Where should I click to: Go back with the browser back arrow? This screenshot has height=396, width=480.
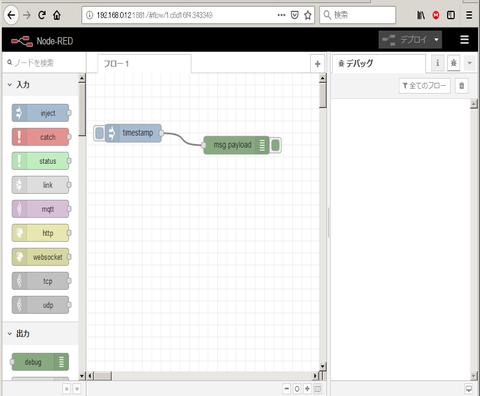click(x=11, y=15)
